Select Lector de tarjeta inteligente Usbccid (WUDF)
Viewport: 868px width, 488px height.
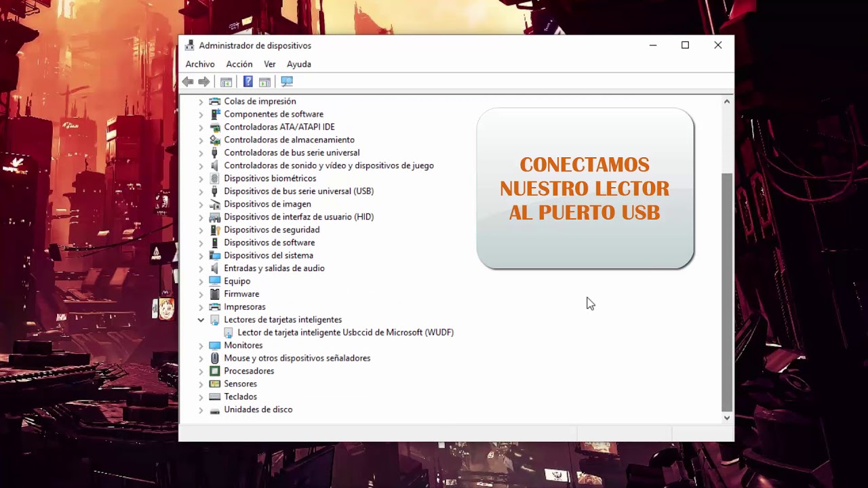346,332
